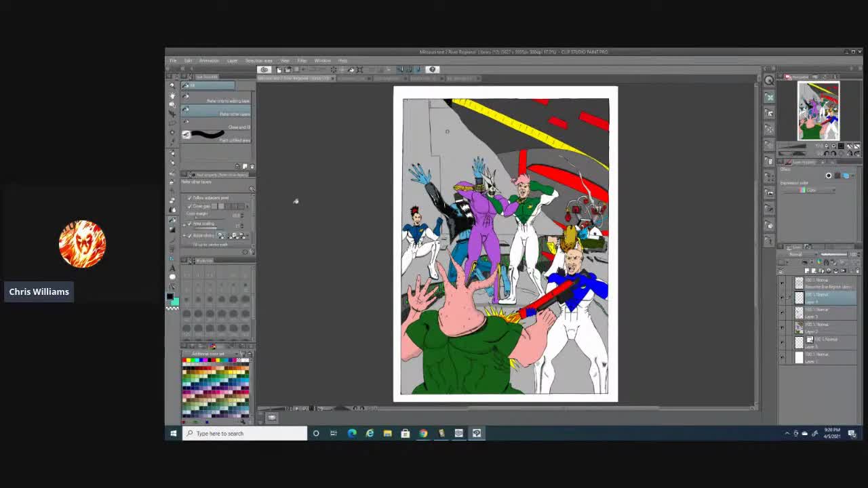
Task: Open Task View on the taskbar
Action: pos(334,433)
